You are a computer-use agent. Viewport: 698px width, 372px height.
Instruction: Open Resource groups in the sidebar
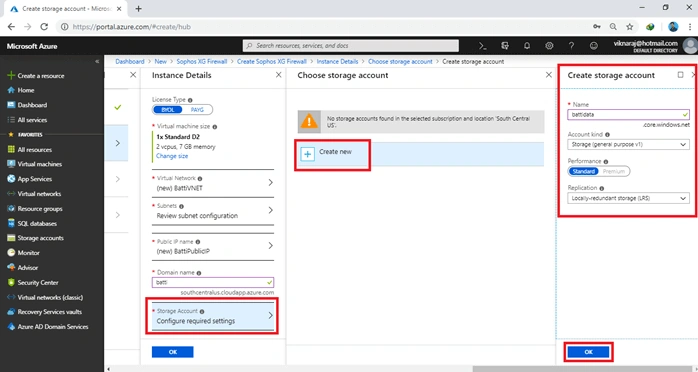(35, 209)
